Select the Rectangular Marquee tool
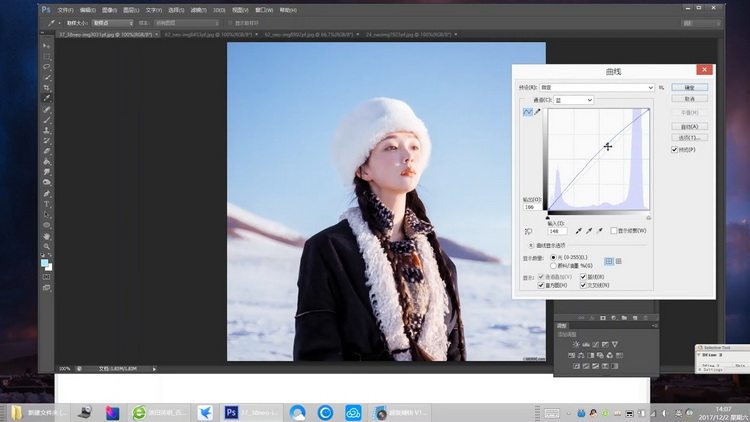 (46, 56)
